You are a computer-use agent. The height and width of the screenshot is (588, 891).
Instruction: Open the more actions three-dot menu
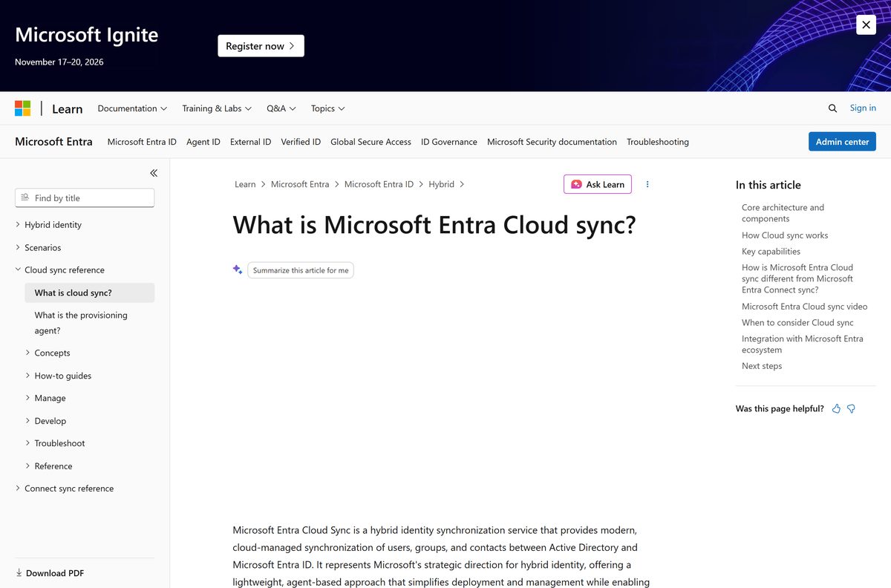[x=647, y=184]
